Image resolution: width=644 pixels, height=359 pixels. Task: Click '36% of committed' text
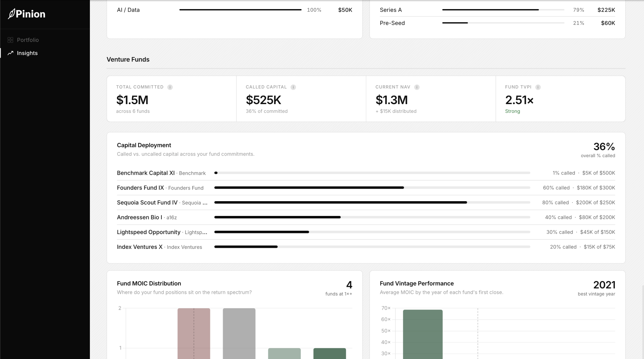[267, 111]
